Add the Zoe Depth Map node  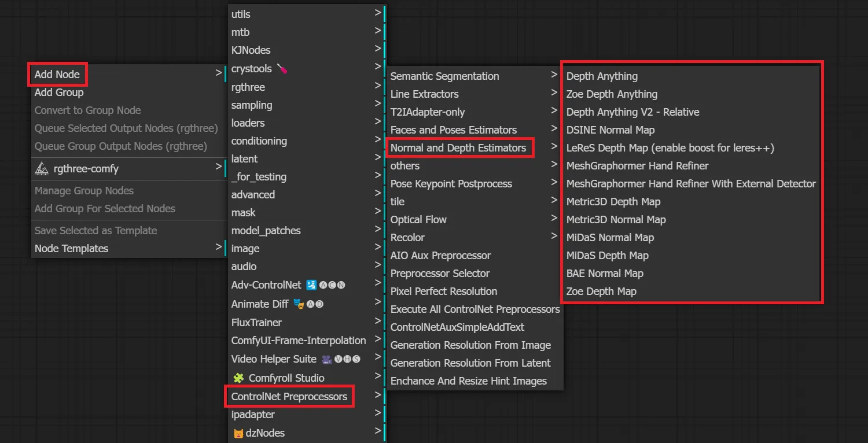pyautogui.click(x=692, y=291)
